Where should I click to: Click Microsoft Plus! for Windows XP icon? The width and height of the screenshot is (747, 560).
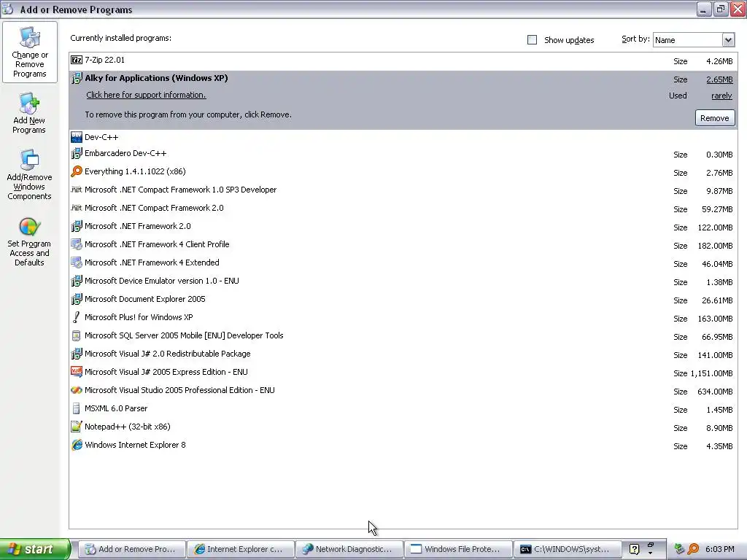76,317
